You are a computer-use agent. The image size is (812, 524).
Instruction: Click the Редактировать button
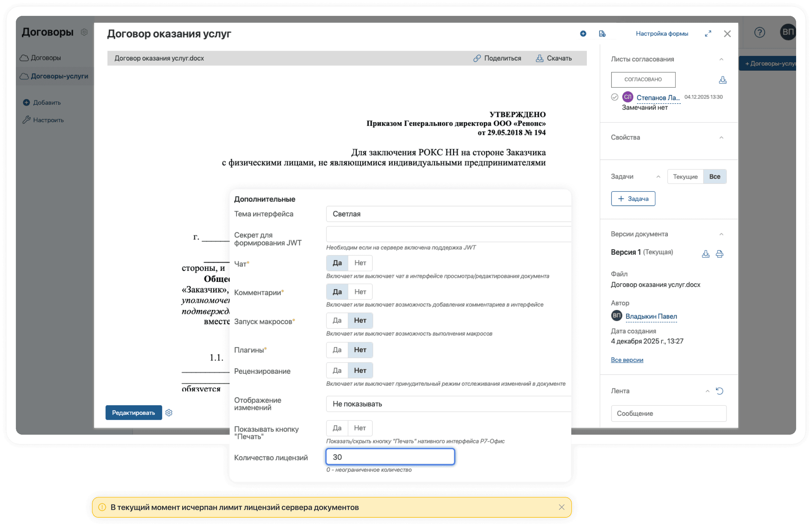coord(134,413)
